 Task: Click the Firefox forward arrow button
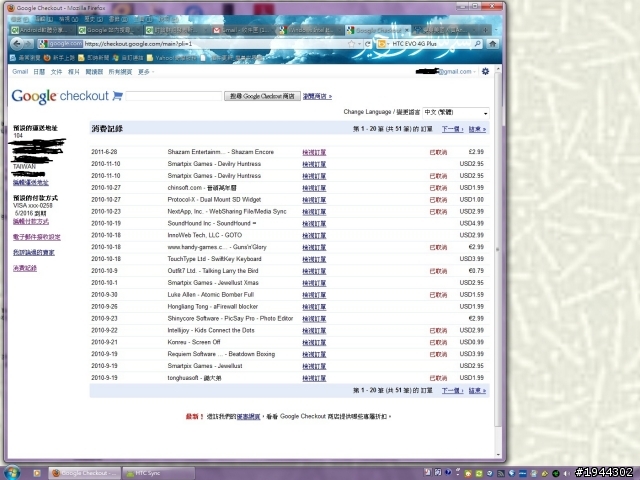tap(29, 43)
